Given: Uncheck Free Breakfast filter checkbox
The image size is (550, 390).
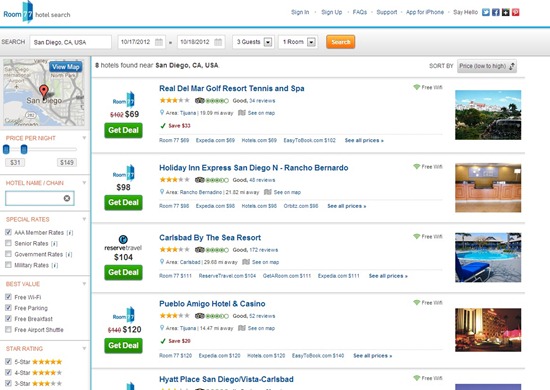Looking at the screenshot, I should [8, 318].
